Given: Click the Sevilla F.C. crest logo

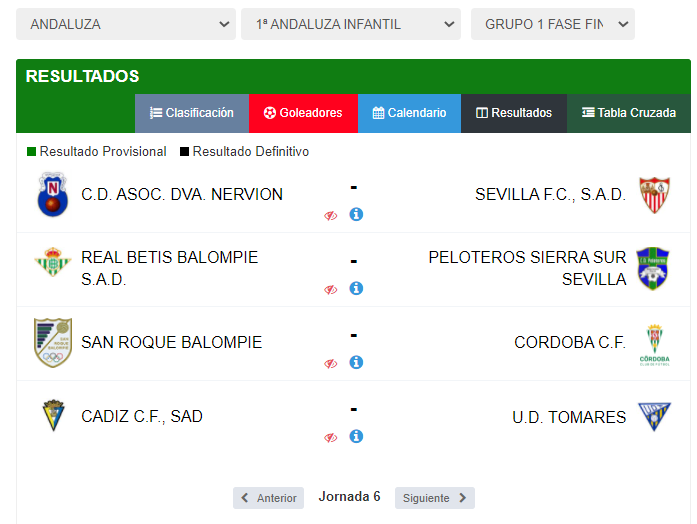Looking at the screenshot, I should point(654,195).
